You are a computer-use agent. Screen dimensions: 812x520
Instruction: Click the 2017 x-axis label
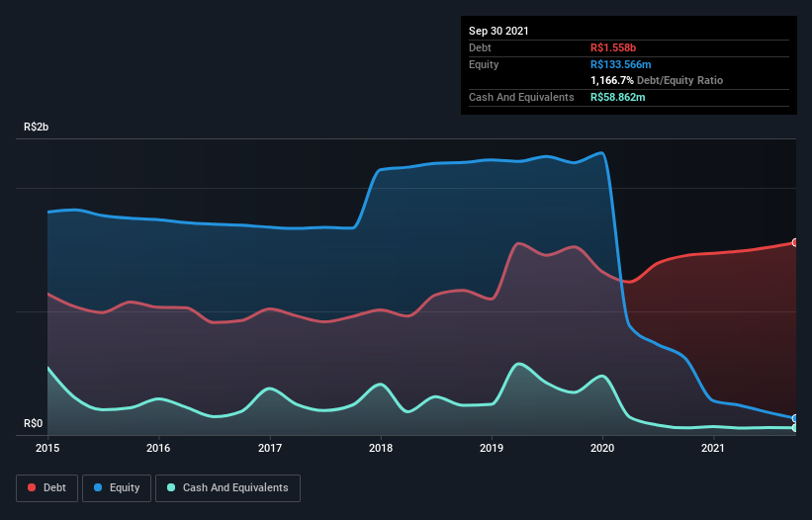[270, 448]
